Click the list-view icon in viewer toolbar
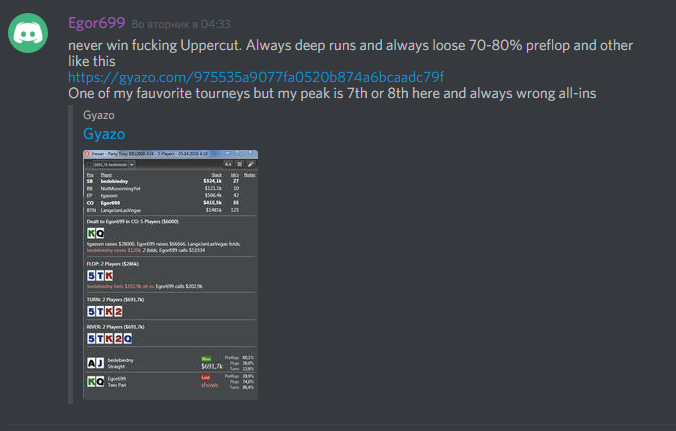The width and height of the screenshot is (676, 431). [239, 164]
